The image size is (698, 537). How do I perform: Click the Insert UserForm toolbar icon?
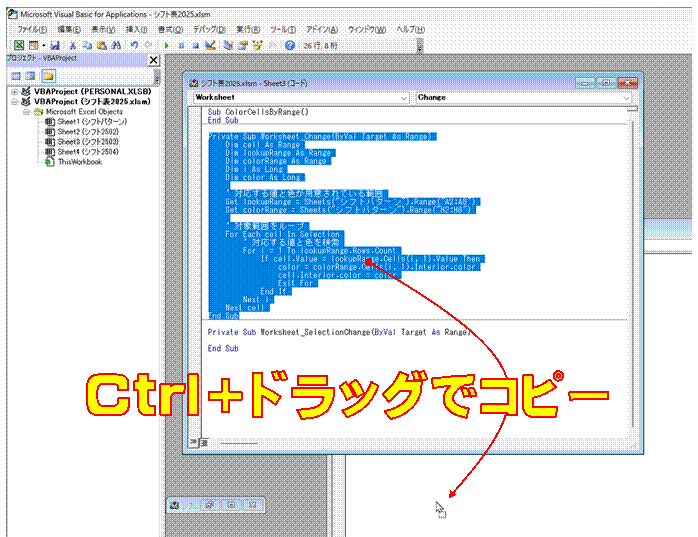point(33,45)
